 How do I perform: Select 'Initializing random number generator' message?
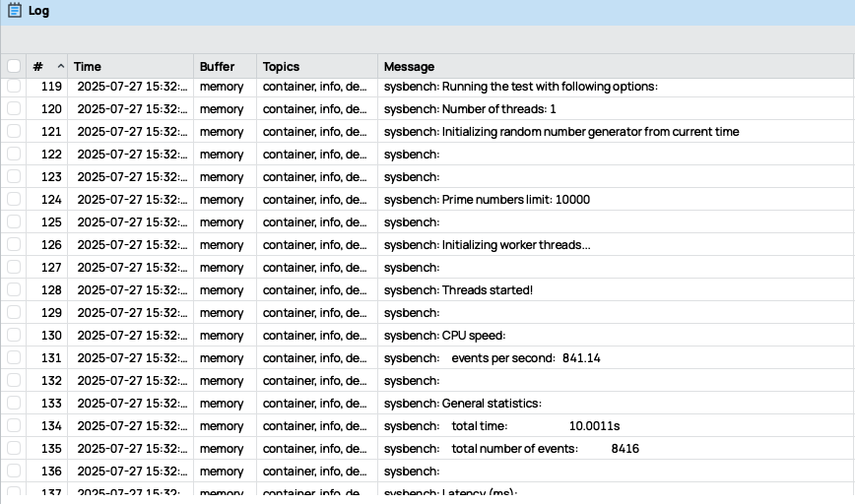pos(561,132)
